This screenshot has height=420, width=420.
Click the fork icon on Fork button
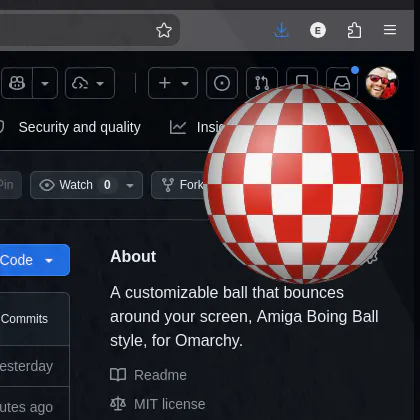click(x=168, y=185)
